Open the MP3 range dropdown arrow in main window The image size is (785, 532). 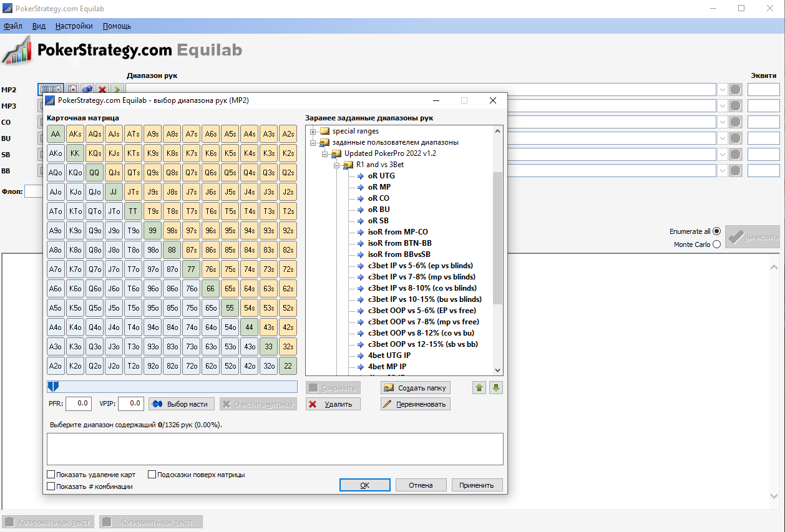click(723, 106)
